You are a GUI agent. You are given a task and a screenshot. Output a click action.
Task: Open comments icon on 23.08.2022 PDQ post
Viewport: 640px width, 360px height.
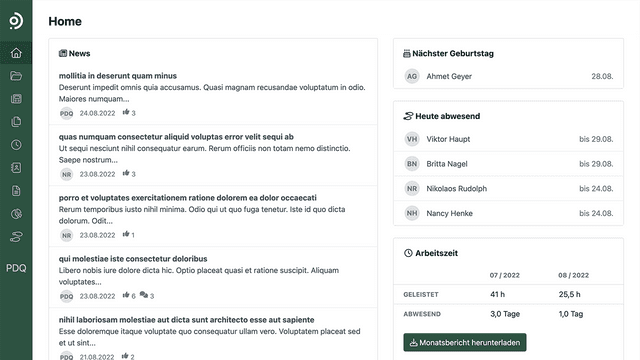point(144,295)
